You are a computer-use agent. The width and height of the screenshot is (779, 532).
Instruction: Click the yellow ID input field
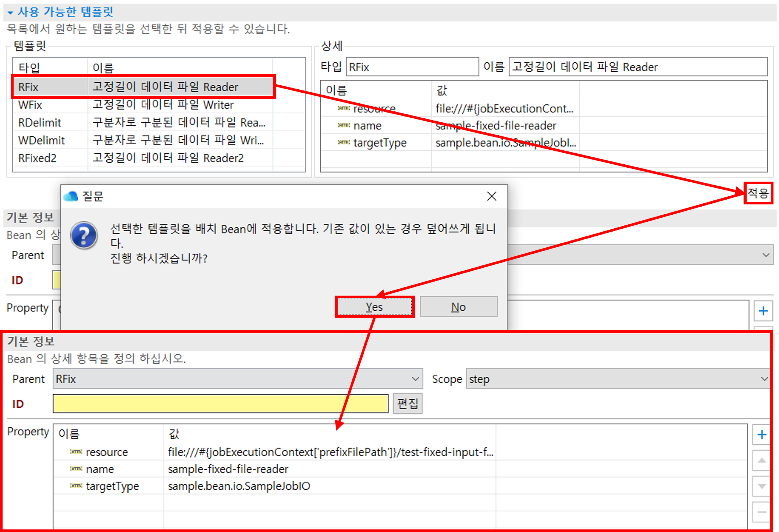coord(220,404)
